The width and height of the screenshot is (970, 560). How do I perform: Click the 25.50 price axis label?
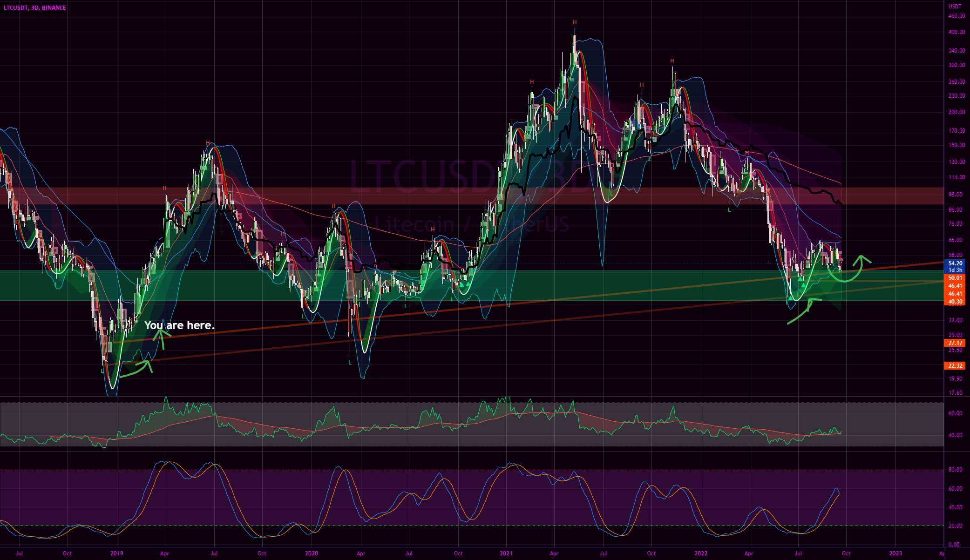point(956,350)
